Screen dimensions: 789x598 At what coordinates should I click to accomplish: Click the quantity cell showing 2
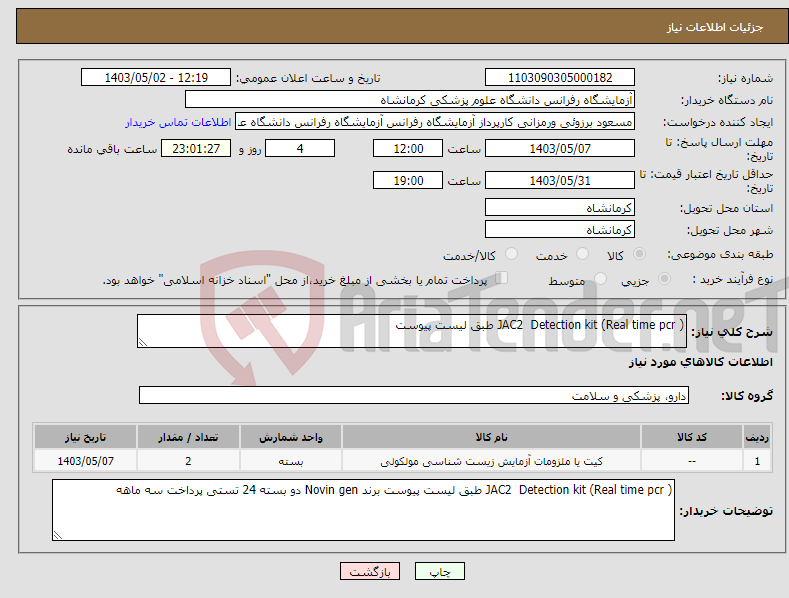pyautogui.click(x=188, y=461)
